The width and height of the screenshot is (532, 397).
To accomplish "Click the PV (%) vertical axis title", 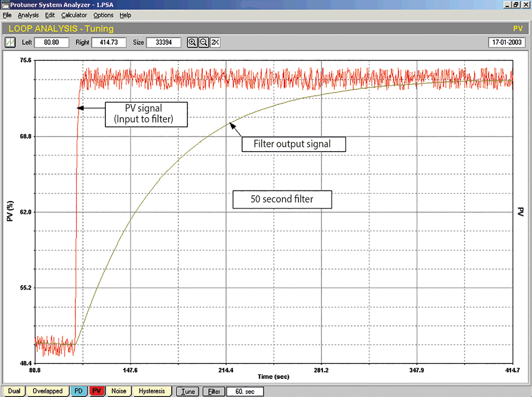I will click(x=10, y=211).
